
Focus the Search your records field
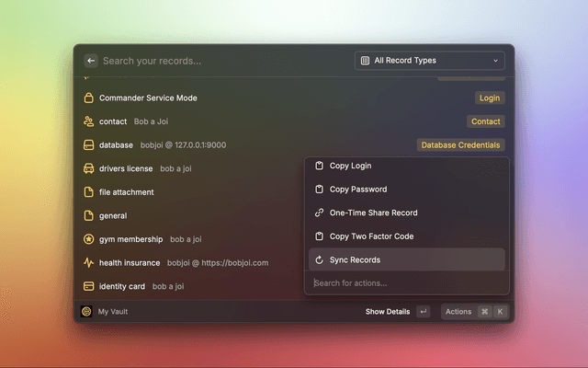pos(220,61)
